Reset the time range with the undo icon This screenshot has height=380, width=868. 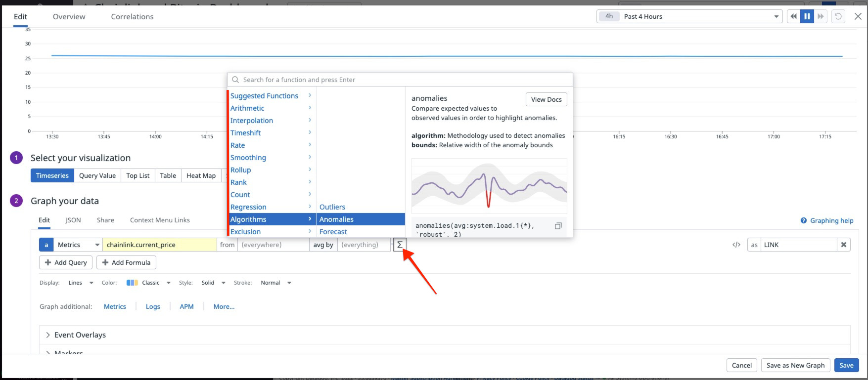pyautogui.click(x=838, y=16)
